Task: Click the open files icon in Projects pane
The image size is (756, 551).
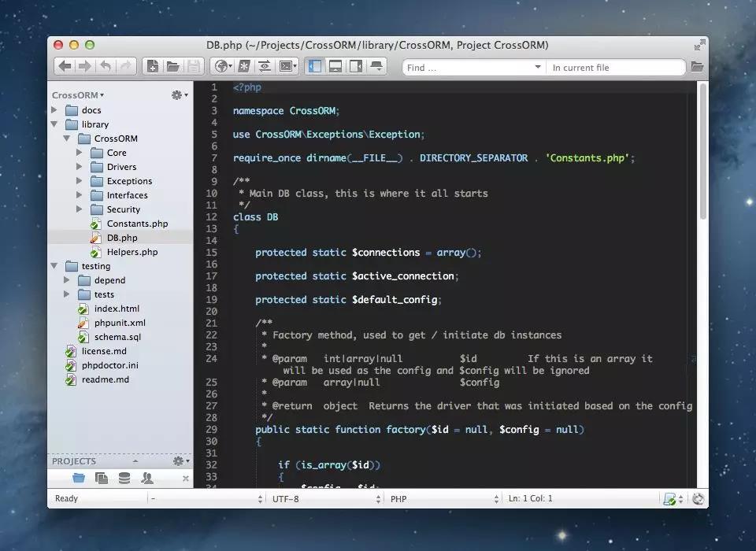Action: [101, 478]
